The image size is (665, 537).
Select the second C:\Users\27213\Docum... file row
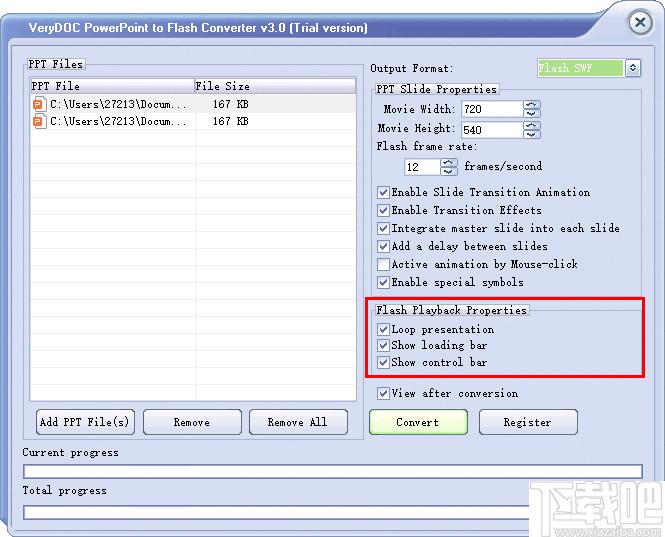click(x=193, y=121)
